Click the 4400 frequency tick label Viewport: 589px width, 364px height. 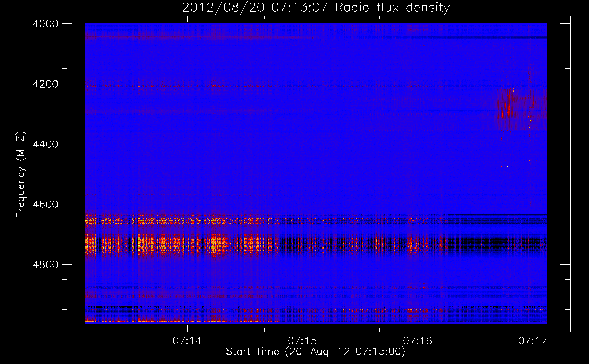[x=46, y=144]
